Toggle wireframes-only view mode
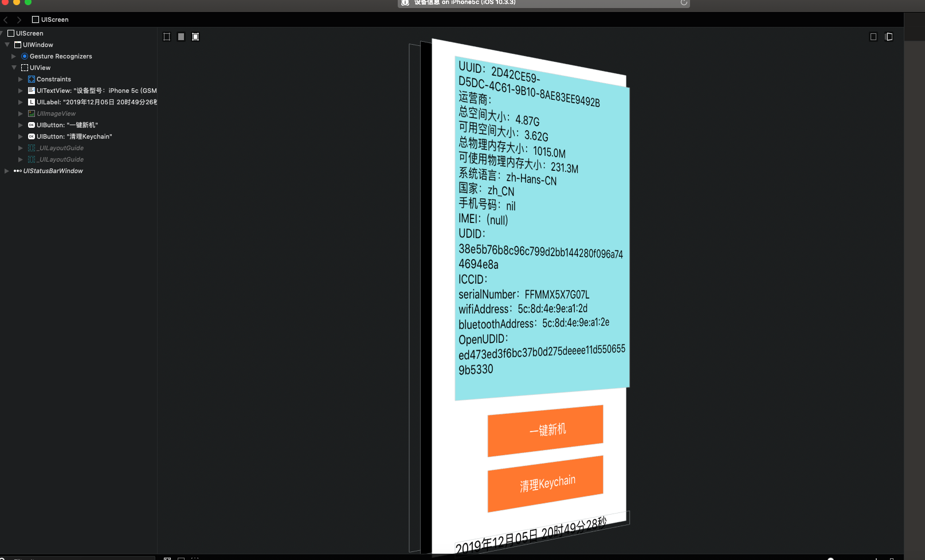925x560 pixels. point(167,36)
